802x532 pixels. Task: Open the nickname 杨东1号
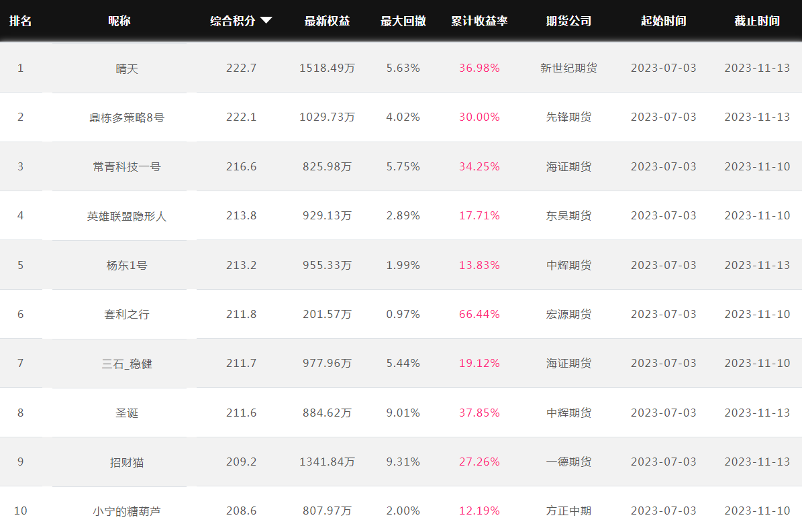point(127,265)
